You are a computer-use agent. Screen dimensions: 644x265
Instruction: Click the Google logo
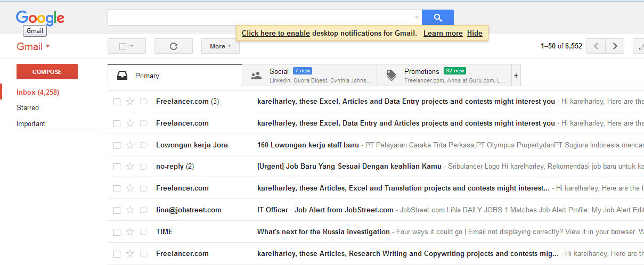40,18
